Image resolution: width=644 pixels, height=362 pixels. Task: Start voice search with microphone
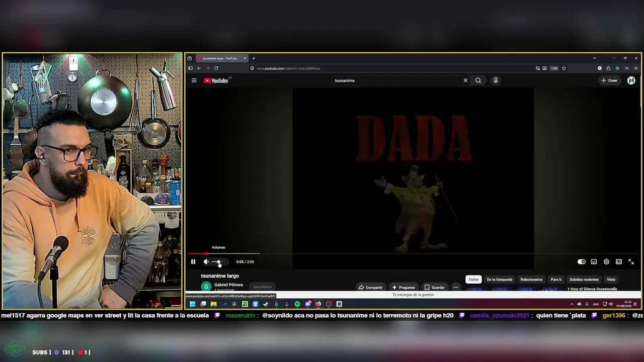click(x=496, y=80)
